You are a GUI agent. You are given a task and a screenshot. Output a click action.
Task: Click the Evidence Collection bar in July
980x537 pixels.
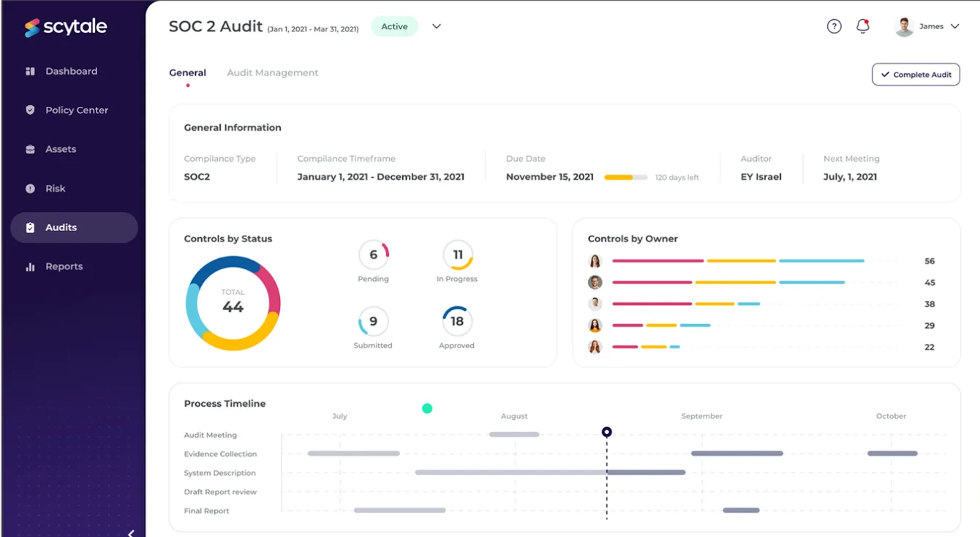pyautogui.click(x=353, y=454)
